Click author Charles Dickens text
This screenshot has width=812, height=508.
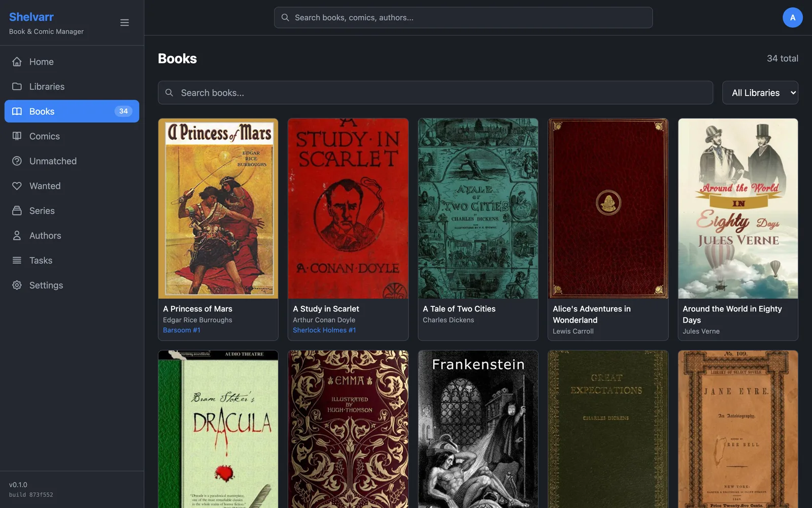pyautogui.click(x=449, y=320)
